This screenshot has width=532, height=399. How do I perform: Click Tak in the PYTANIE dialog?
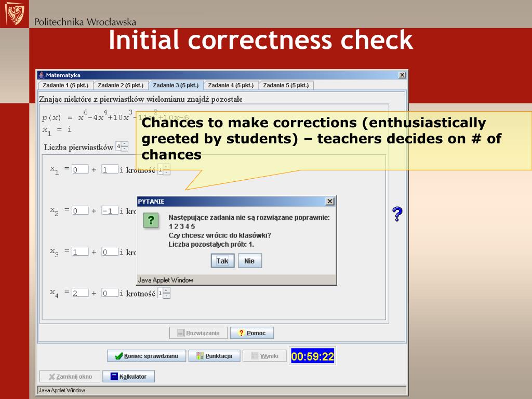[222, 261]
